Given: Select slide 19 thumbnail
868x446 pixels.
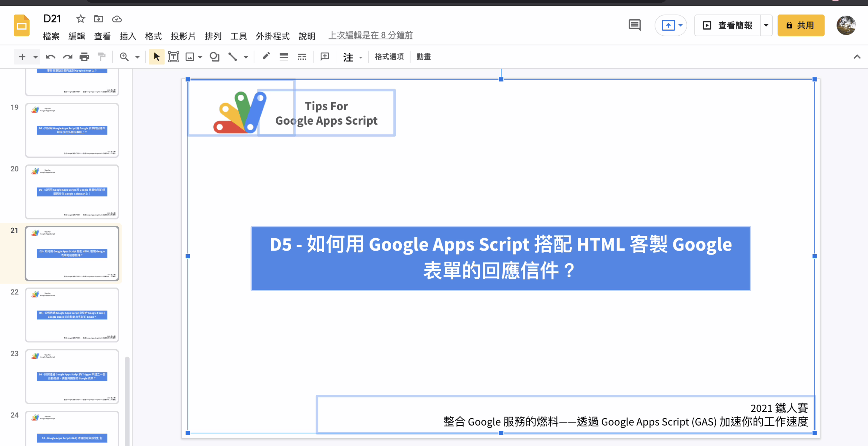Looking at the screenshot, I should pos(72,130).
